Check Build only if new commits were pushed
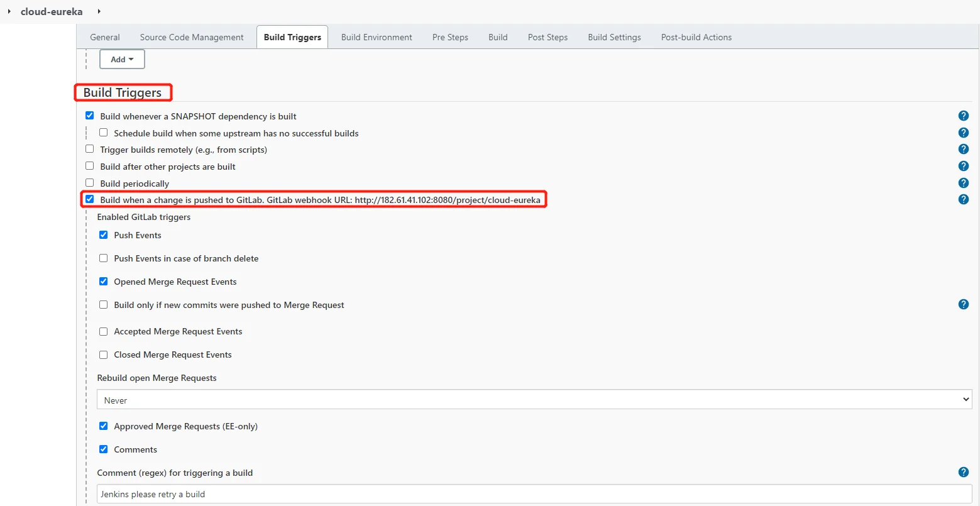This screenshot has height=506, width=980. (x=103, y=304)
